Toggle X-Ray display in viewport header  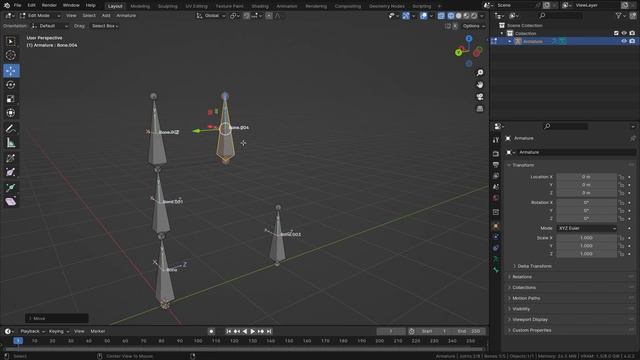pos(441,16)
